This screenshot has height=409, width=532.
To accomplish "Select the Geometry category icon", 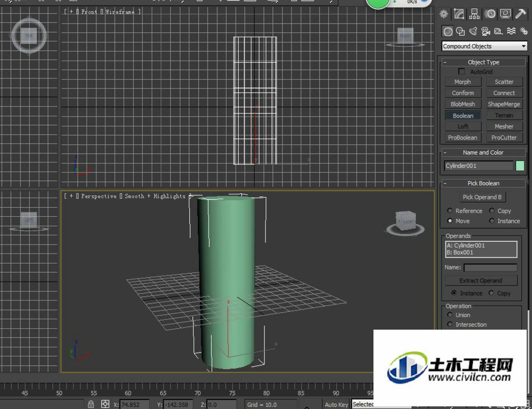I will click(x=448, y=31).
